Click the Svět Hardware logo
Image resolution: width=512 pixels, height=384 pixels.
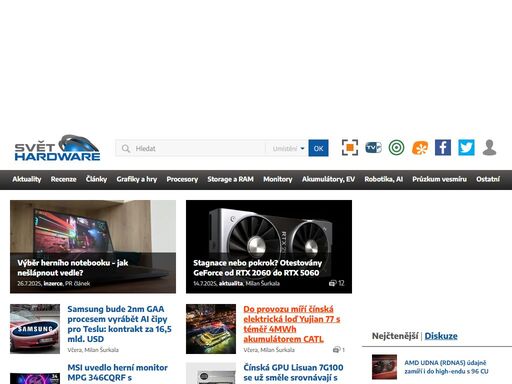point(57,148)
